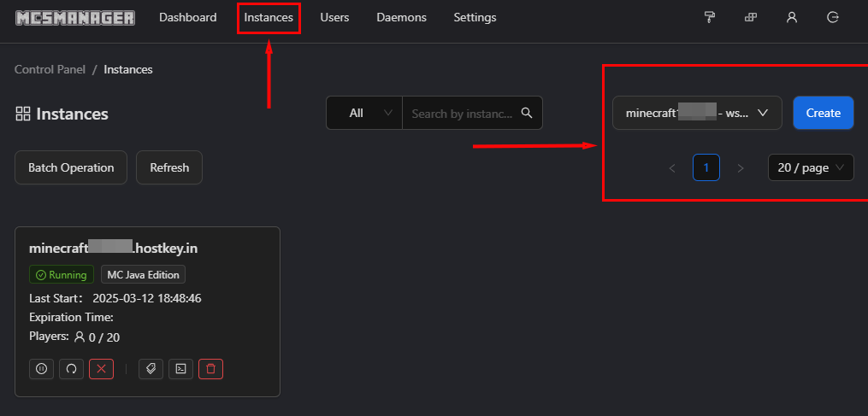The image size is (868, 416).
Task: Click the paint roller theme icon
Action: 709,17
